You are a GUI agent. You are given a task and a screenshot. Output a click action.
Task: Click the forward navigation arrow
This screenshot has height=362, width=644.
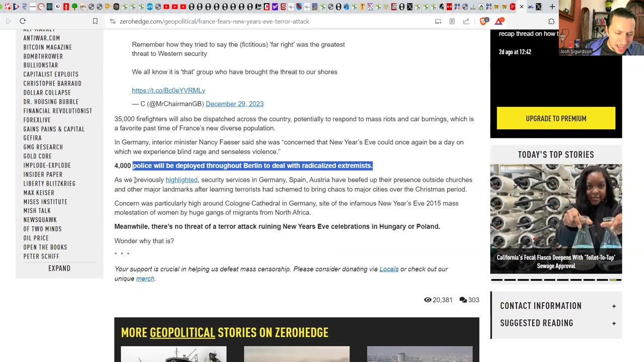(9, 21)
